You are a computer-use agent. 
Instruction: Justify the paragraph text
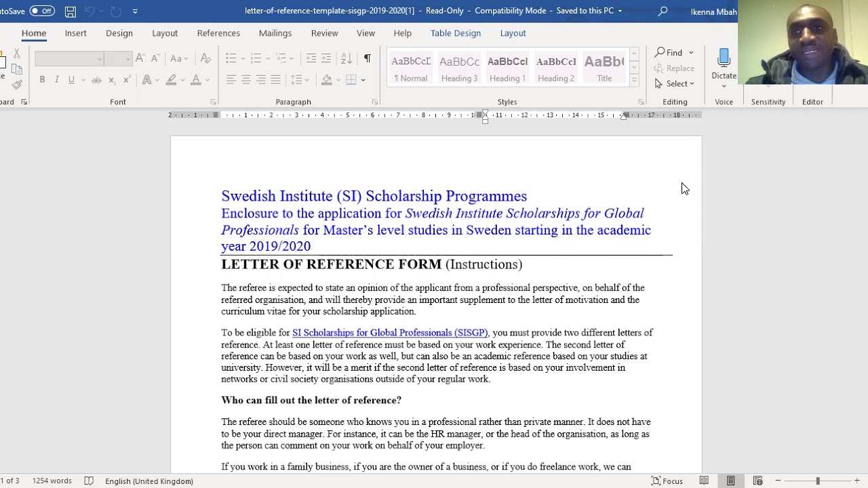pos(276,80)
